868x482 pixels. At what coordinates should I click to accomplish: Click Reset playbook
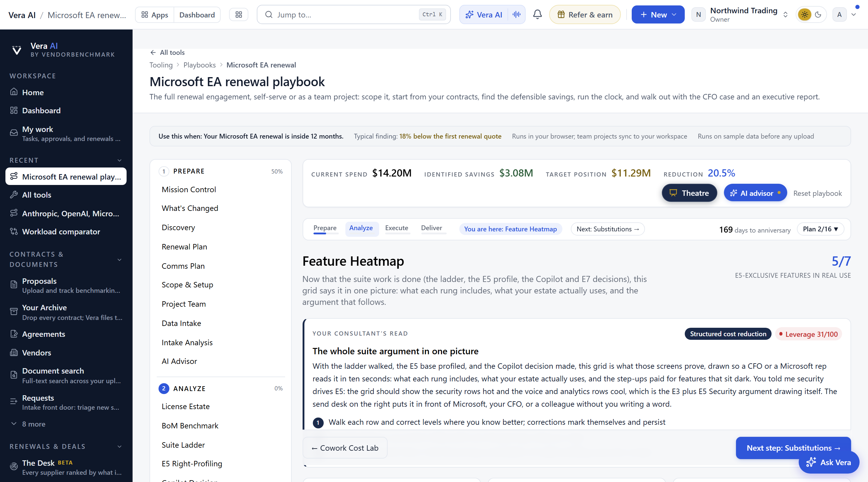pyautogui.click(x=817, y=193)
